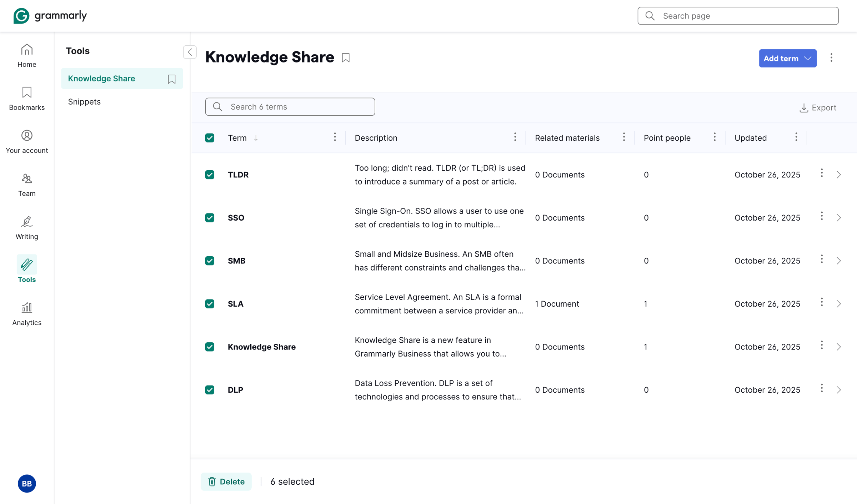Viewport: 857px width, 504px height.
Task: Open the SLA term
Action: (x=236, y=304)
